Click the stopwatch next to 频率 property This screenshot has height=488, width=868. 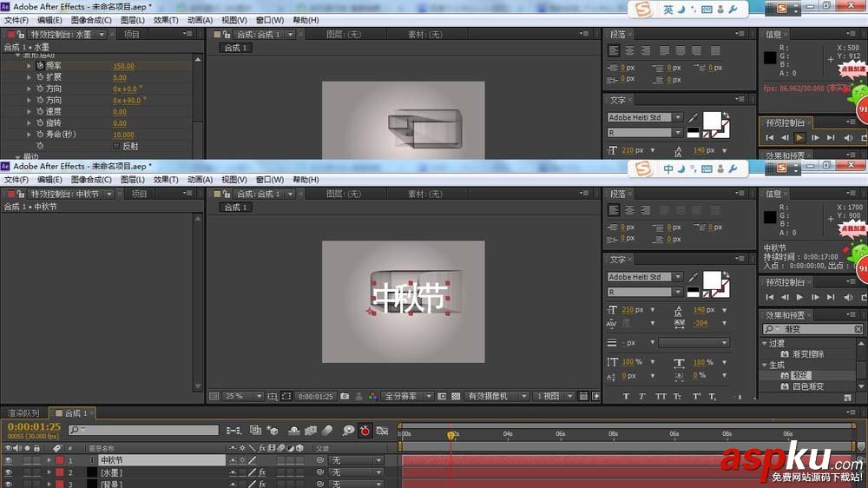pyautogui.click(x=40, y=66)
